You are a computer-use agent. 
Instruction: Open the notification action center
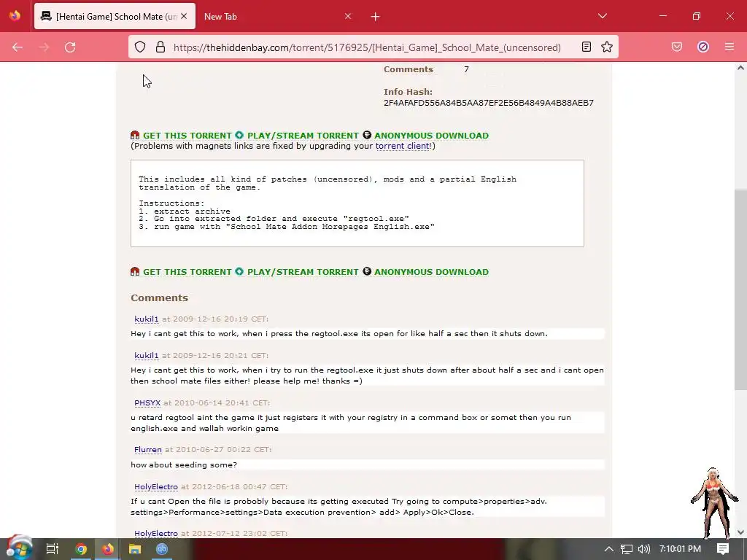[x=723, y=549]
